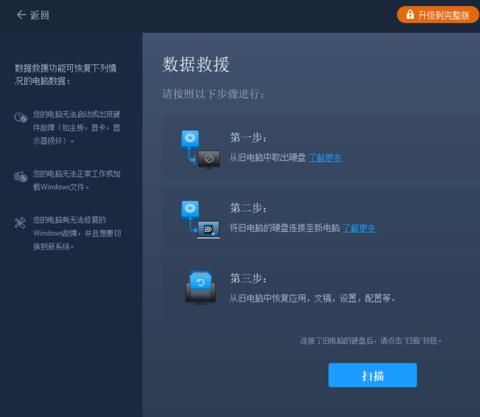480x417 pixels.
Task: Click step three description about restoring applications
Action: click(312, 298)
